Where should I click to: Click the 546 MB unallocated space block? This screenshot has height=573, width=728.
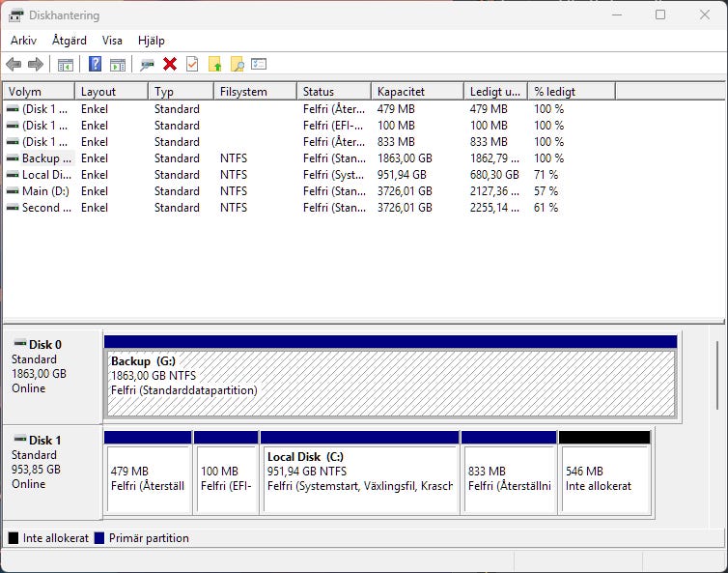click(604, 478)
